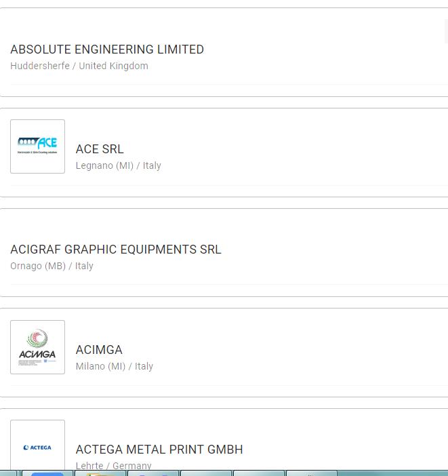Screen dimensions: 448x476
Task: Open ACIGRAF GRAPHIC EQUIPMENTS SRL title
Action: [x=116, y=250]
